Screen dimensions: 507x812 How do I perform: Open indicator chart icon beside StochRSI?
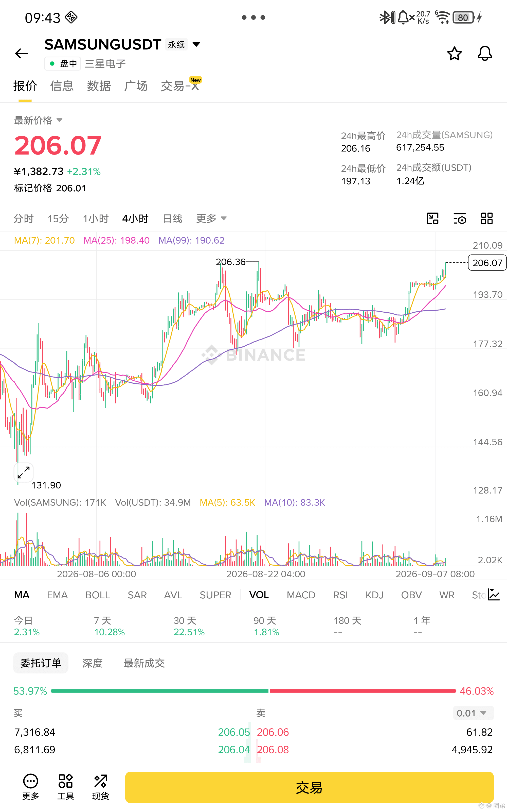point(494,595)
